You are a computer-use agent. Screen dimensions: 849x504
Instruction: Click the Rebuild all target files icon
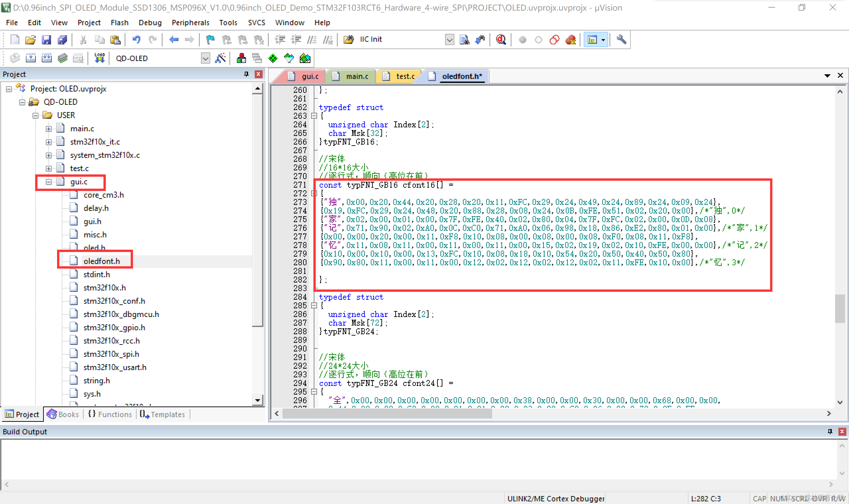click(x=46, y=58)
